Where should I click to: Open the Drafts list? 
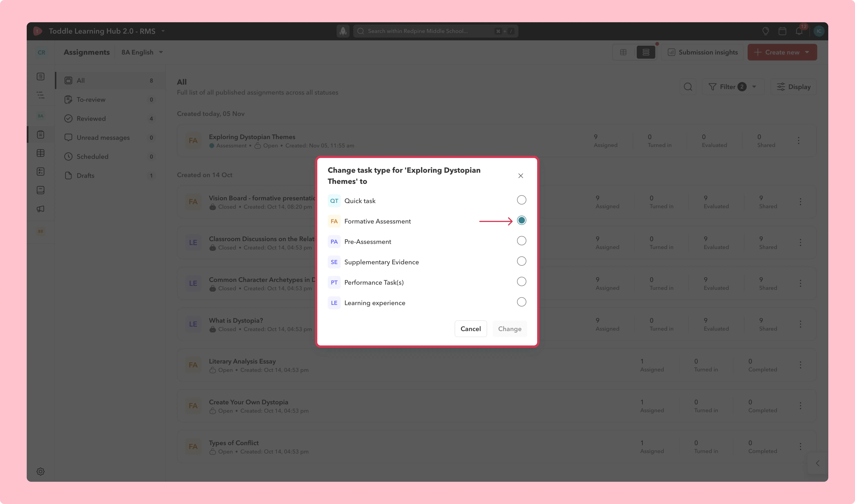point(110,176)
